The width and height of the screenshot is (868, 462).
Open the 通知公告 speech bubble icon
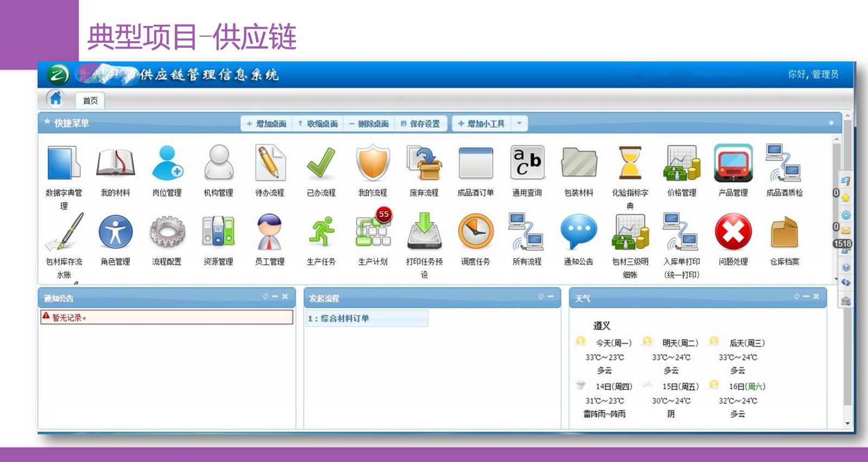(579, 232)
